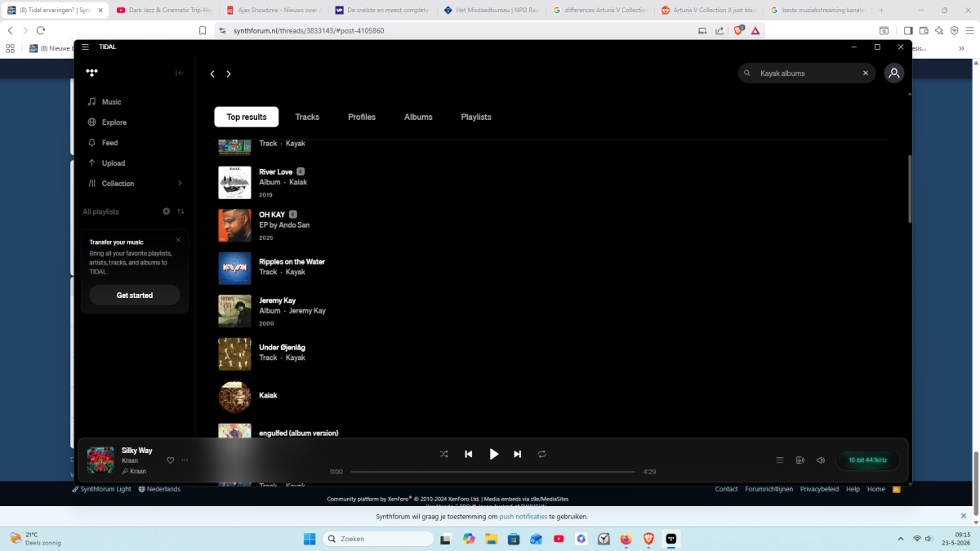Click the River Love title

(x=275, y=172)
